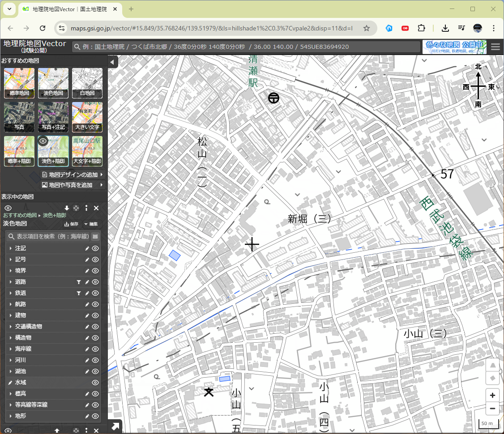Move the 淡色地図 layer down with the arrow
The height and width of the screenshot is (434, 504).
[x=67, y=208]
